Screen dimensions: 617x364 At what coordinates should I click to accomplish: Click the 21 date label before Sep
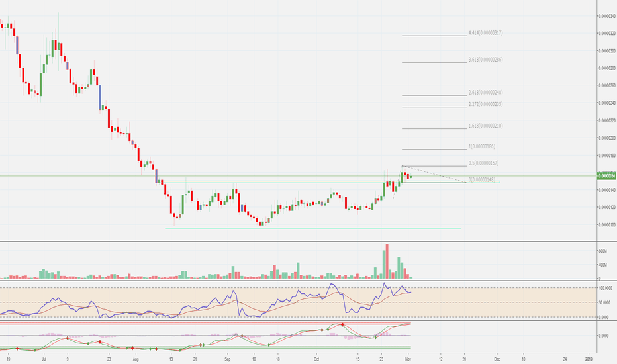click(195, 359)
